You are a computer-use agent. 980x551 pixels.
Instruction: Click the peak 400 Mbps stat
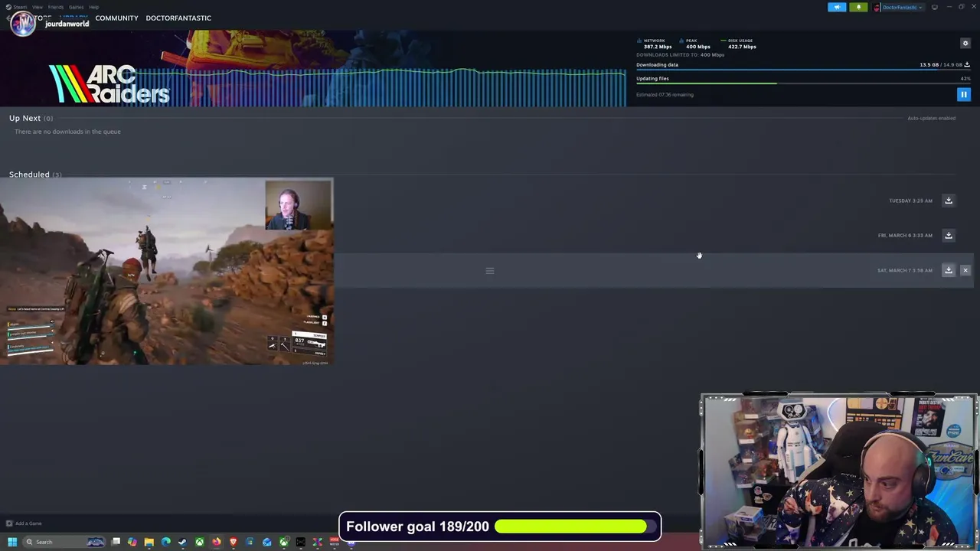(x=695, y=44)
